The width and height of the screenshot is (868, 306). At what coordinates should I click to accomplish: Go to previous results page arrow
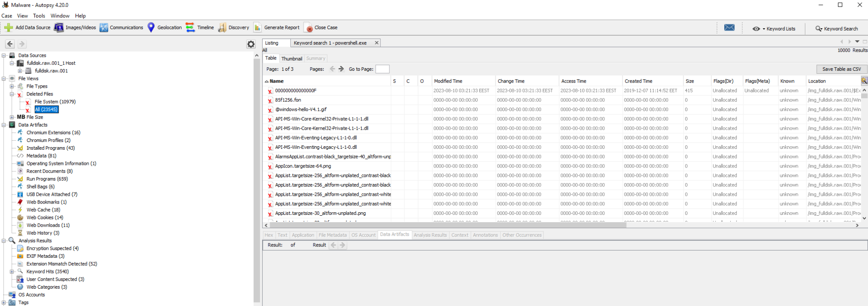(333, 69)
